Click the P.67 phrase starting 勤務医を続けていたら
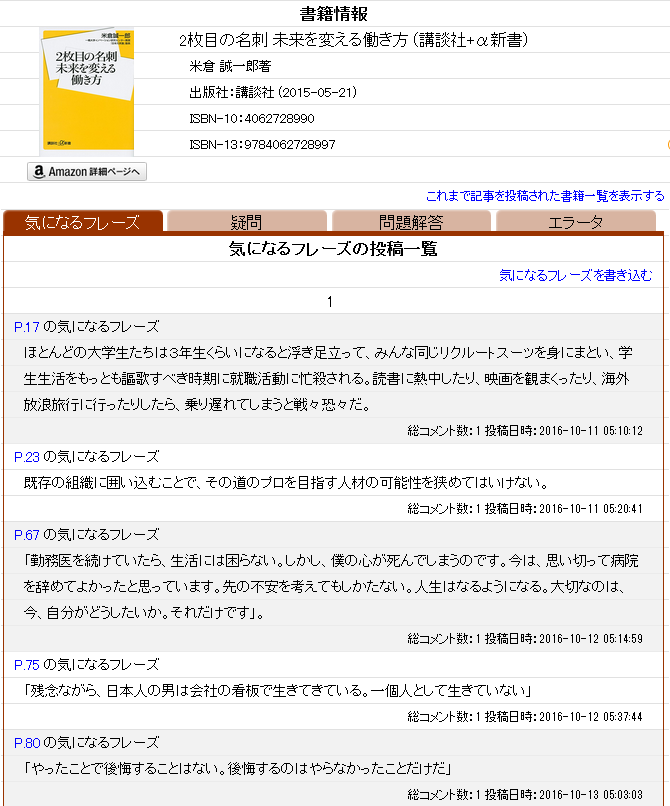The height and width of the screenshot is (806, 670). (x=331, y=587)
